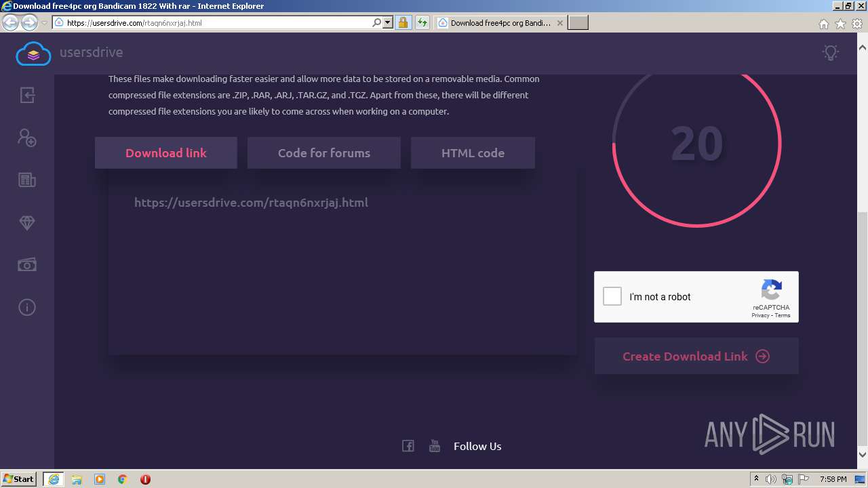Open the news sidebar icon
The image size is (868, 488).
tap(27, 180)
